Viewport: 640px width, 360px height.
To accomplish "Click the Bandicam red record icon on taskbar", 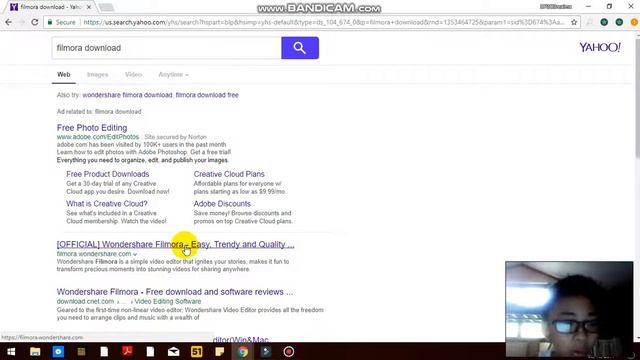I will click(x=289, y=351).
